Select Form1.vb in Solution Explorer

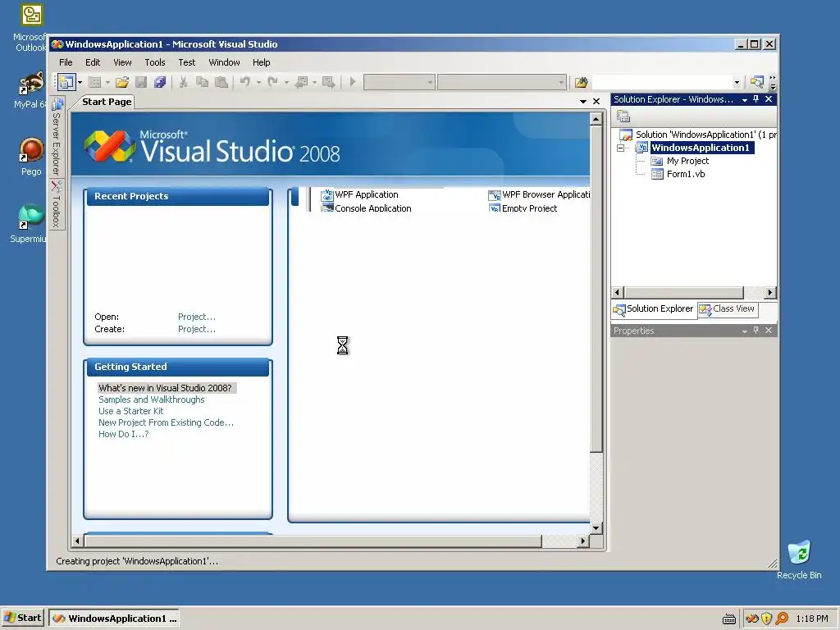pyautogui.click(x=685, y=174)
